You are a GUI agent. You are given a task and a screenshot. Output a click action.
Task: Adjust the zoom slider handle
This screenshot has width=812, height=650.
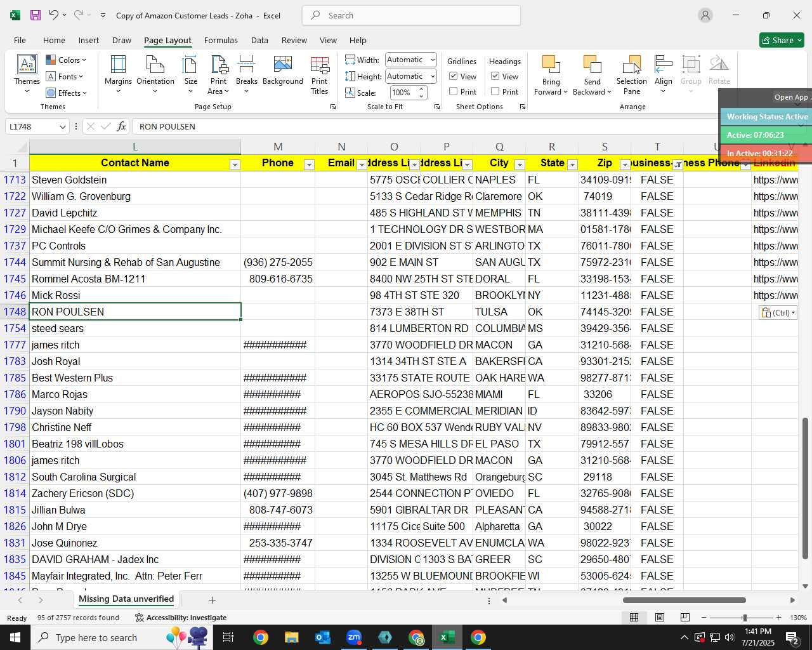pyautogui.click(x=744, y=618)
